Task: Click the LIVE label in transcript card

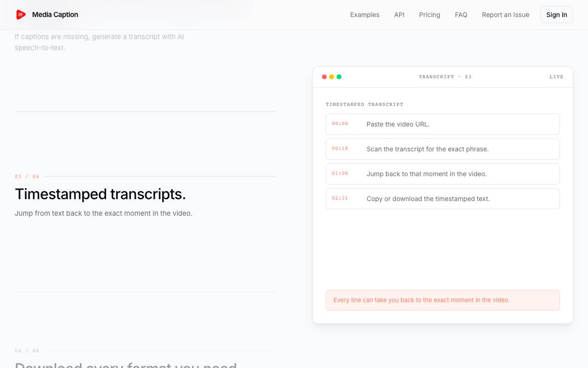Action: (x=556, y=77)
